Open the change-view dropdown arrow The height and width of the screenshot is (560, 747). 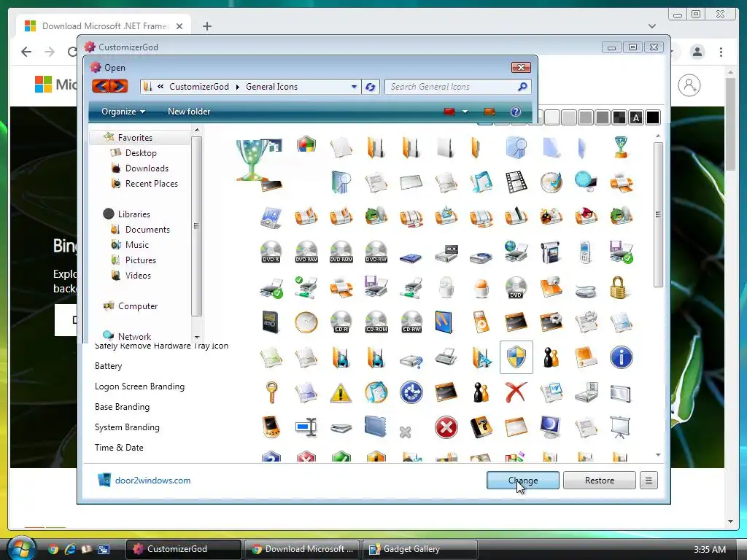(465, 112)
